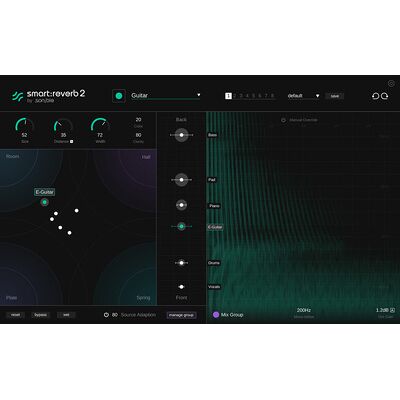Viewport: 400px width, 400px height.
Task: Click the Plate corner of the reverb matrix
Action: (x=11, y=298)
